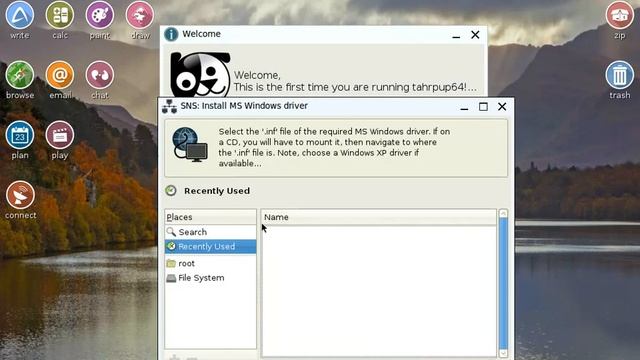The width and height of the screenshot is (640, 360).
Task: Click the globe and monitor network icon
Action: pyautogui.click(x=190, y=144)
